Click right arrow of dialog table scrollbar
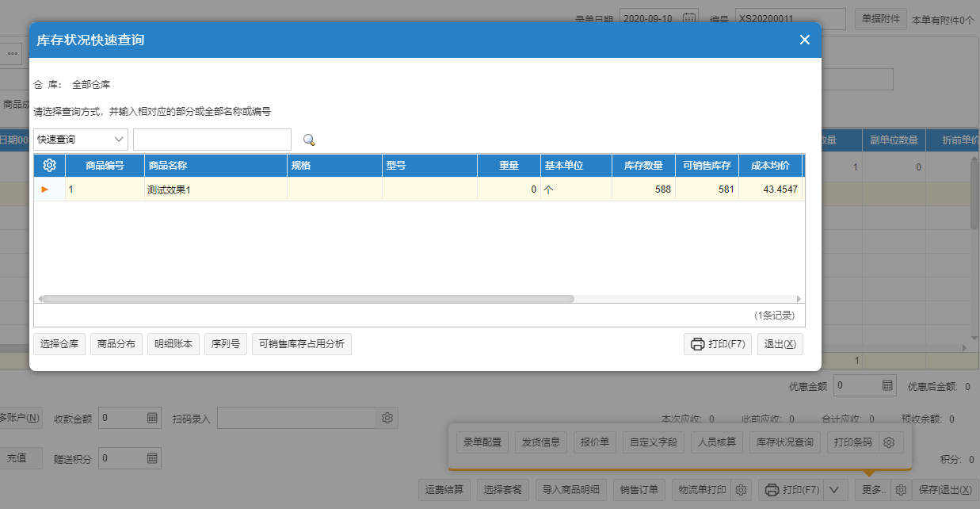Viewport: 980px width, 509px height. [799, 299]
